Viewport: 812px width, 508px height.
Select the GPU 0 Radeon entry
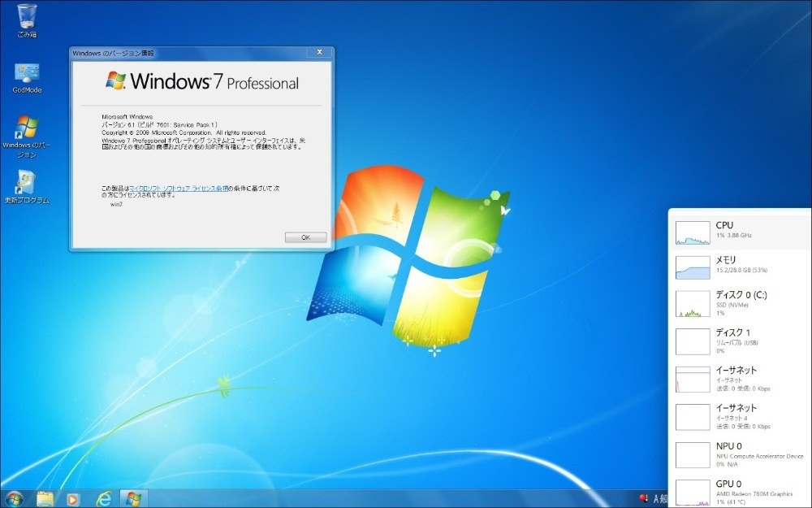[x=741, y=492]
